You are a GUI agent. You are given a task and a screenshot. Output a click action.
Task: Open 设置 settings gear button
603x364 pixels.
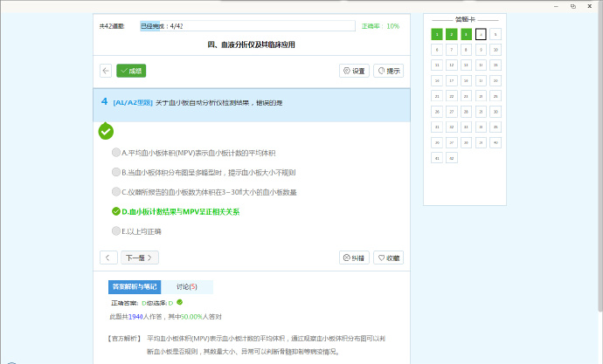(x=354, y=71)
